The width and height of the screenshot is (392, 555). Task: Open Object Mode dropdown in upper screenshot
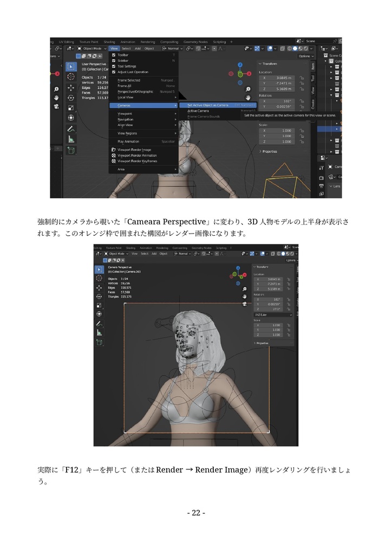point(92,48)
